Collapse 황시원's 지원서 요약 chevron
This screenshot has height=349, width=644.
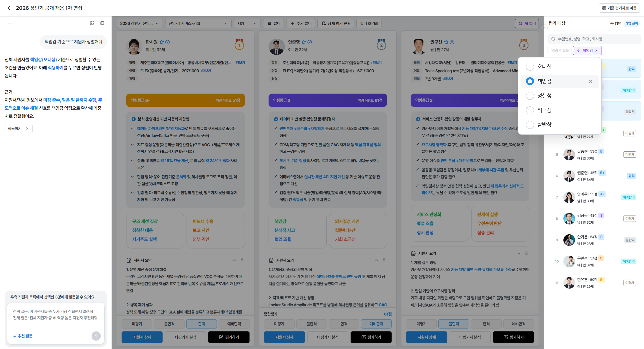point(234,260)
